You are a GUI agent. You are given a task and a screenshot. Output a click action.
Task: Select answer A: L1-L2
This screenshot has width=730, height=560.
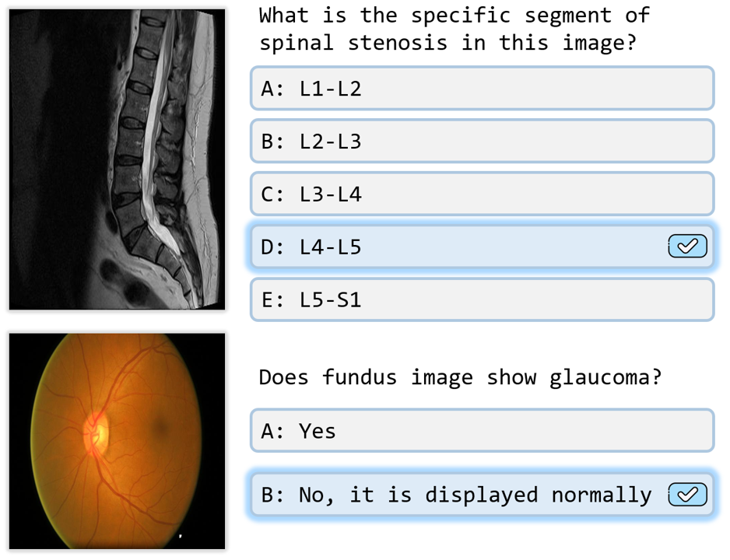click(482, 89)
